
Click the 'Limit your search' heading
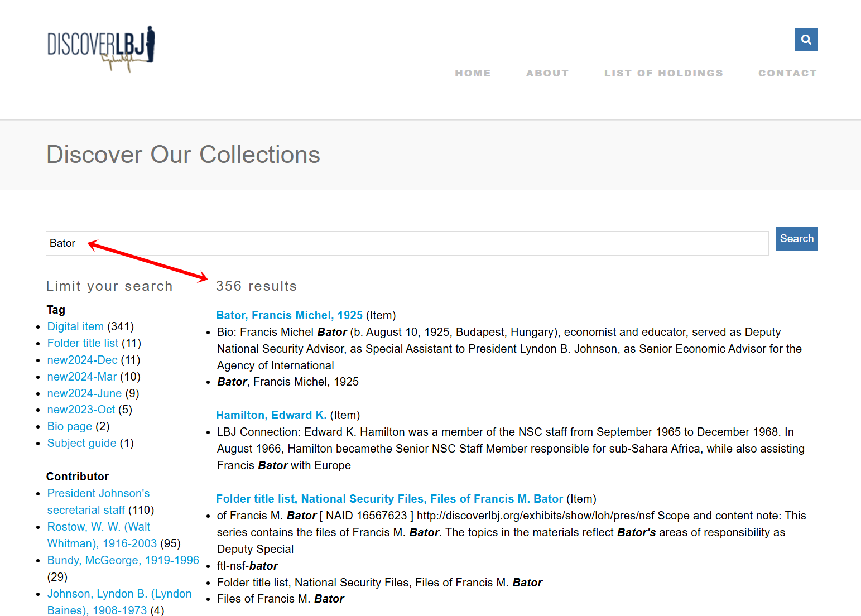109,286
